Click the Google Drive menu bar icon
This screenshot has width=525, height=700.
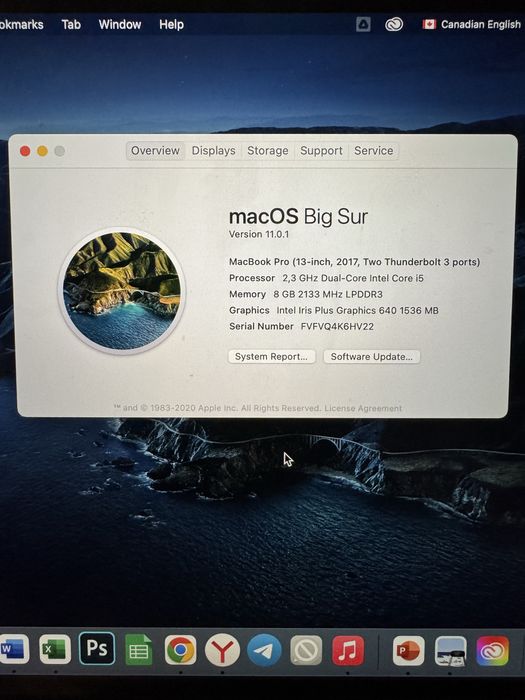(x=363, y=24)
